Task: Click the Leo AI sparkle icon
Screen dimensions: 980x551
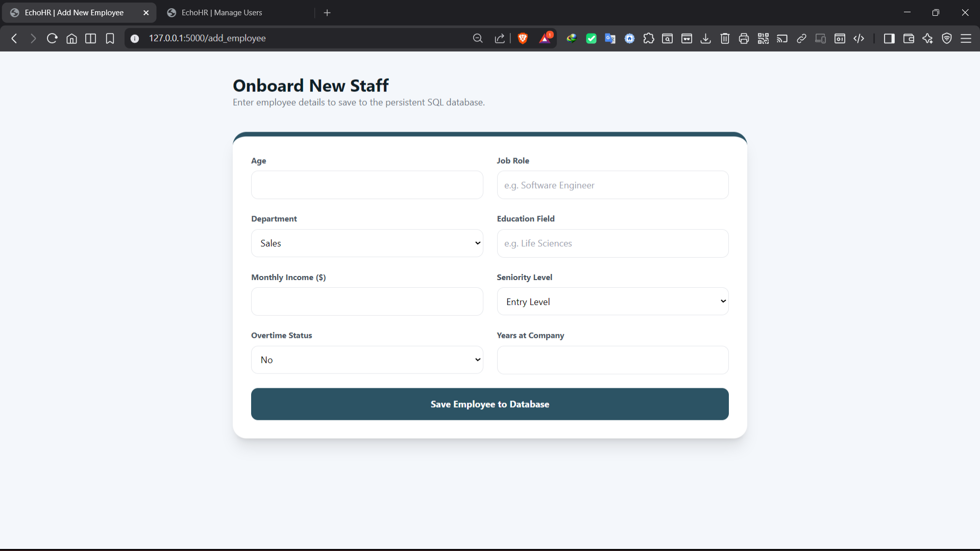Action: click(927, 38)
